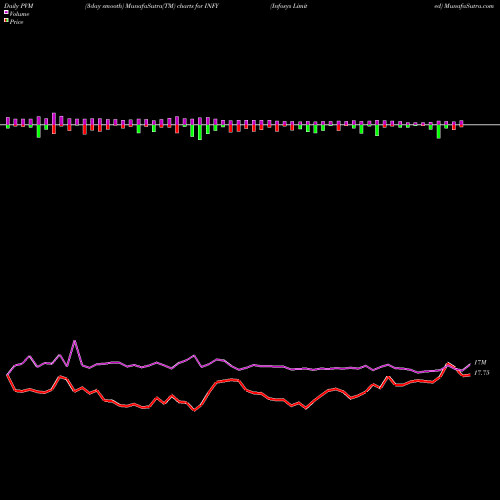Click the '17M' volume line end label

click(480, 362)
